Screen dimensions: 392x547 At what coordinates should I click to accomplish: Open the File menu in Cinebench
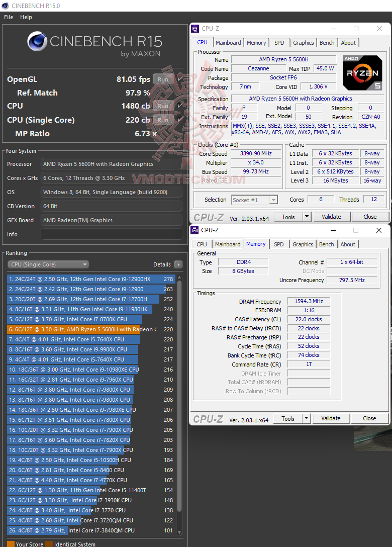(9, 17)
